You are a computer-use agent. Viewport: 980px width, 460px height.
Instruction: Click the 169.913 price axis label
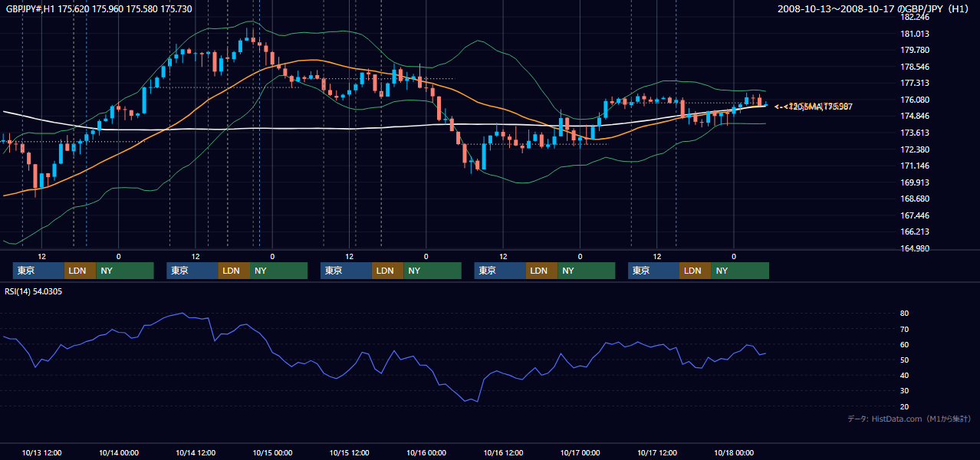point(915,183)
